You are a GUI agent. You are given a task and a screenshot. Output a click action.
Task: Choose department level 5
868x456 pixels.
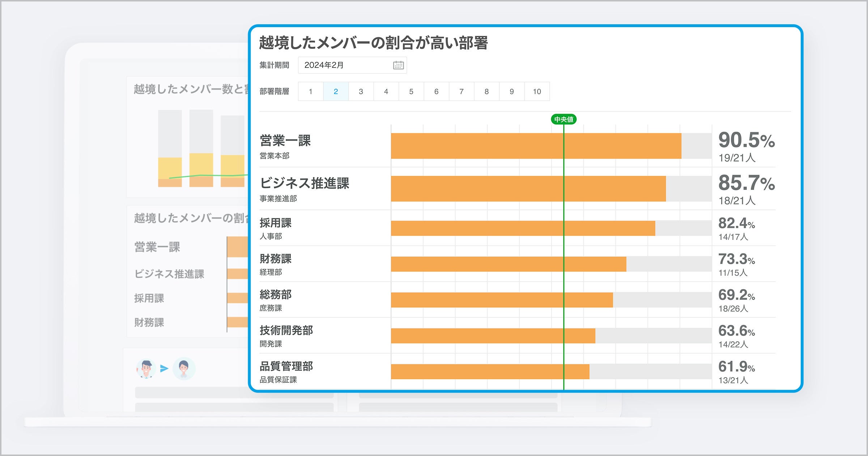click(411, 92)
